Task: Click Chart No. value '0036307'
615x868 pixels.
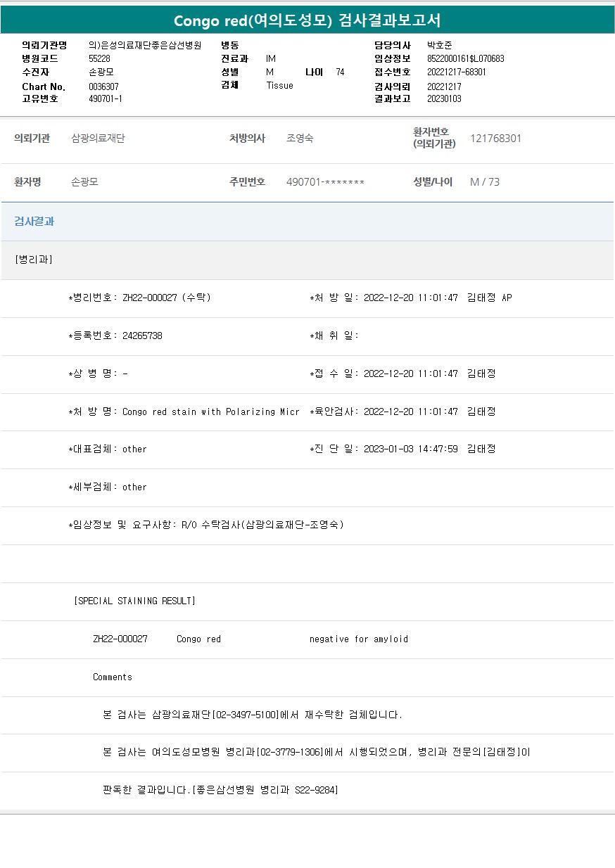Action: pyautogui.click(x=103, y=87)
